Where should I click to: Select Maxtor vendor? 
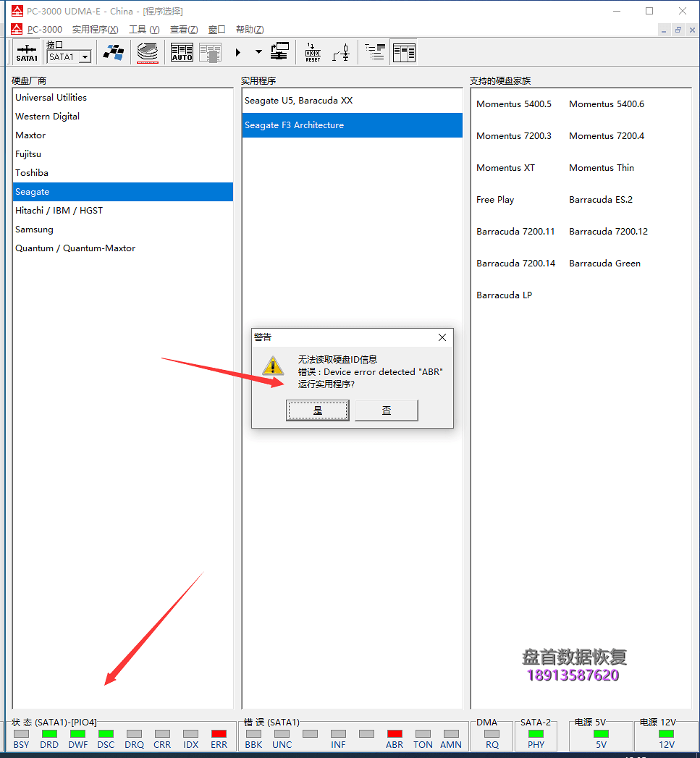coord(123,135)
